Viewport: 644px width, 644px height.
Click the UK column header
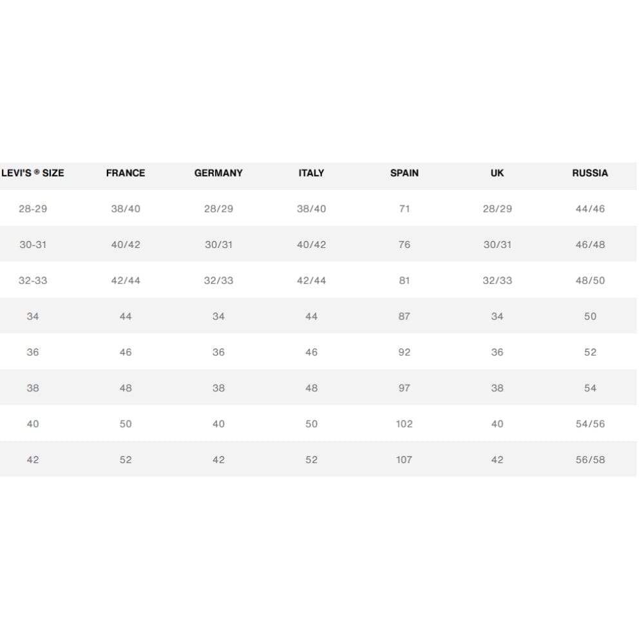point(497,173)
